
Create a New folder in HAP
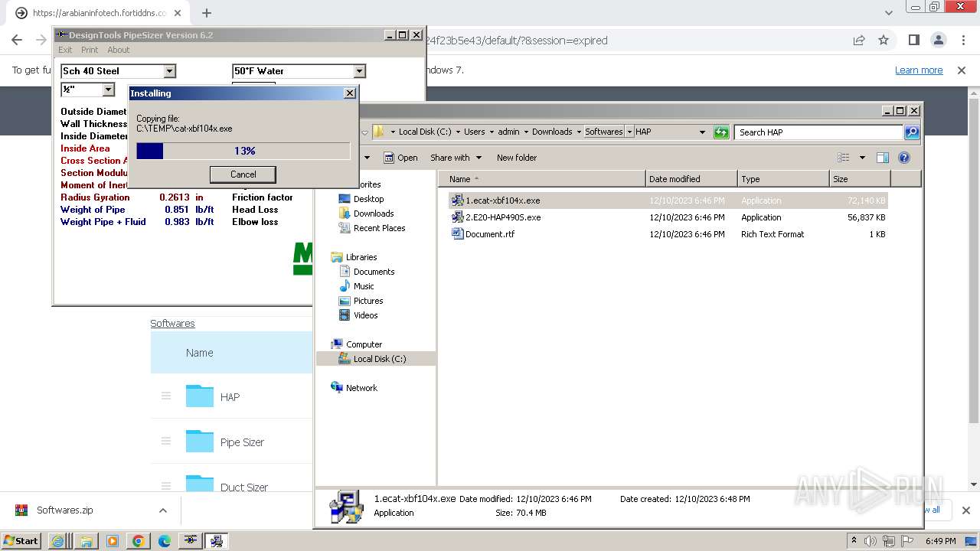[x=517, y=158]
